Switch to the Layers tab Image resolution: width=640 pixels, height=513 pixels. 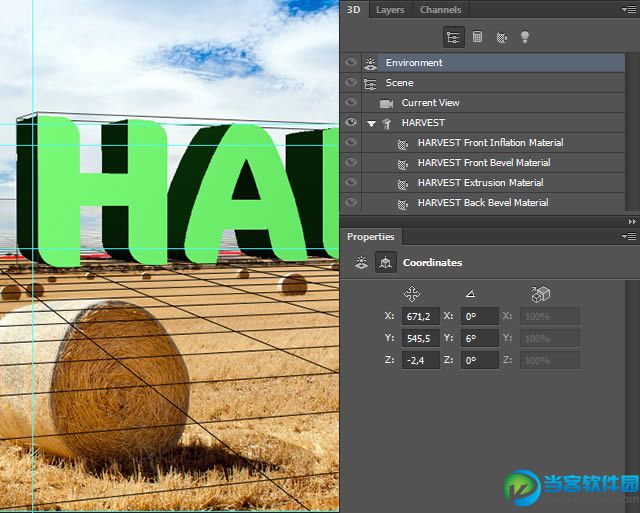pyautogui.click(x=390, y=10)
